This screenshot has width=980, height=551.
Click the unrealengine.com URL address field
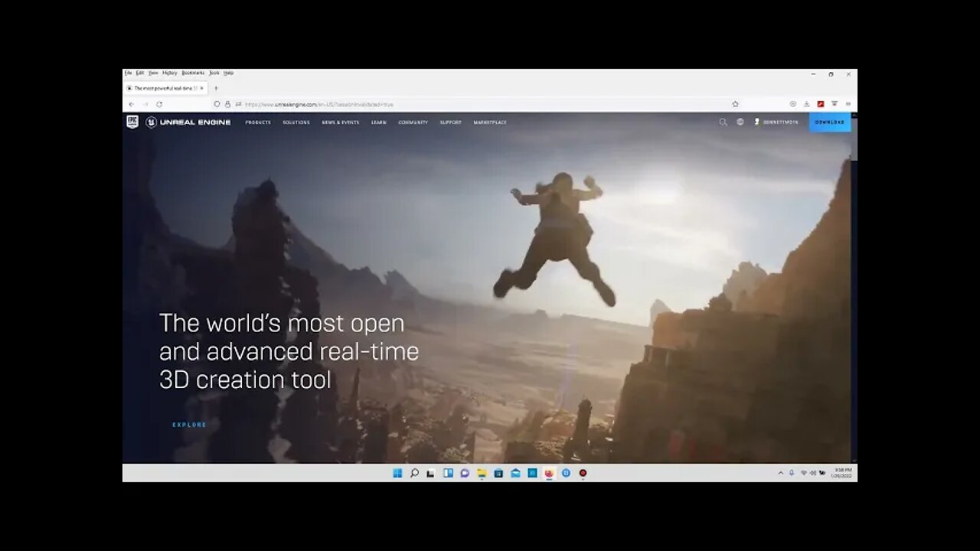(x=475, y=104)
